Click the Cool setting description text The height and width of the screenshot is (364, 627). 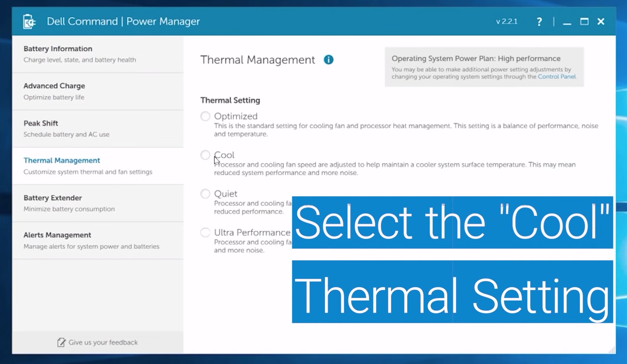point(395,169)
